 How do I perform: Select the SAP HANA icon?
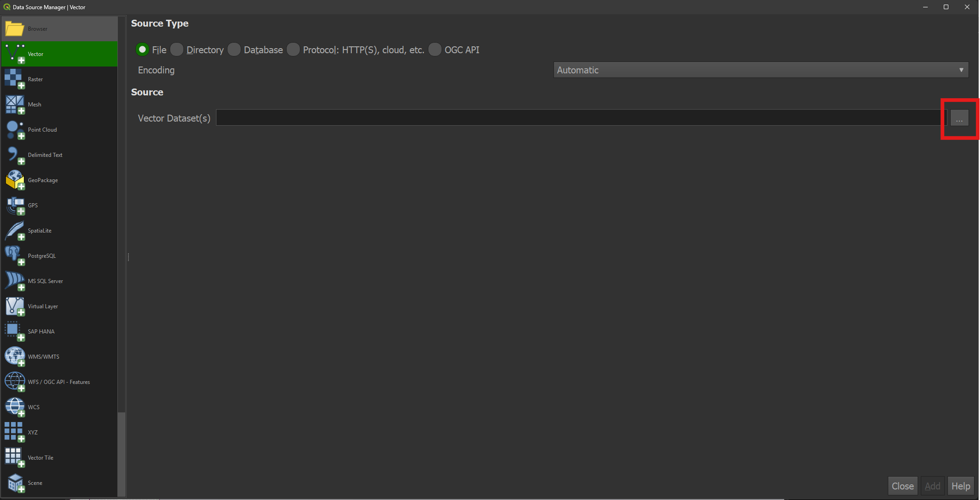point(14,332)
